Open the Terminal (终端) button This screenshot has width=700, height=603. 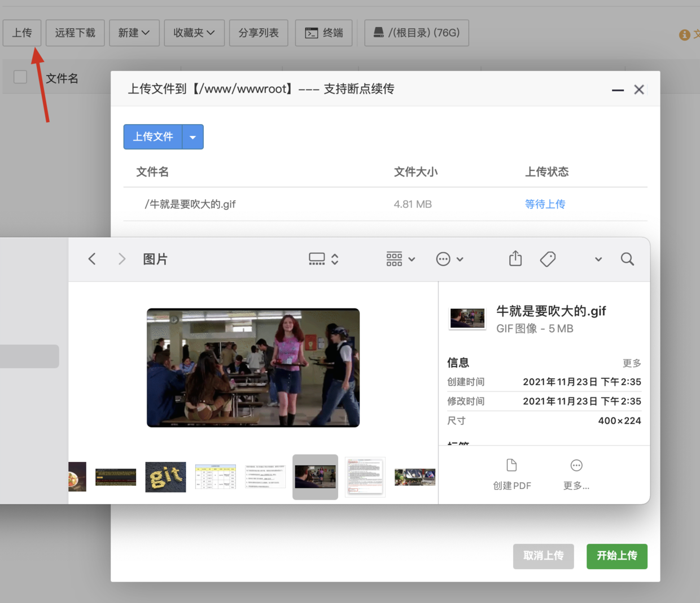[324, 33]
